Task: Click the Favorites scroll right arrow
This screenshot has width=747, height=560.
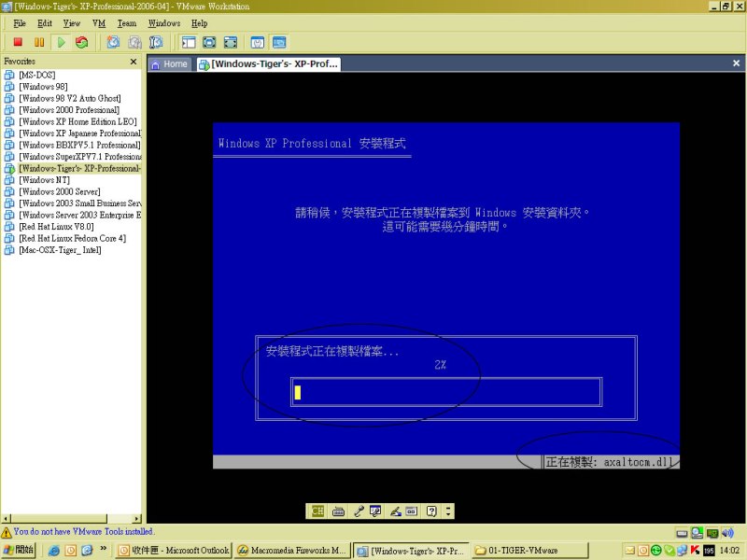Action: pos(137,519)
